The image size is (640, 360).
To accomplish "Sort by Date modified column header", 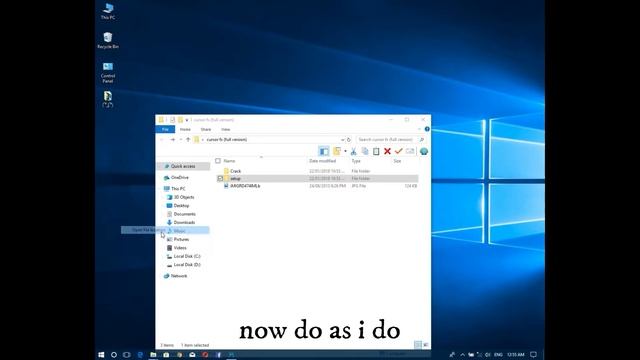I will coord(322,161).
